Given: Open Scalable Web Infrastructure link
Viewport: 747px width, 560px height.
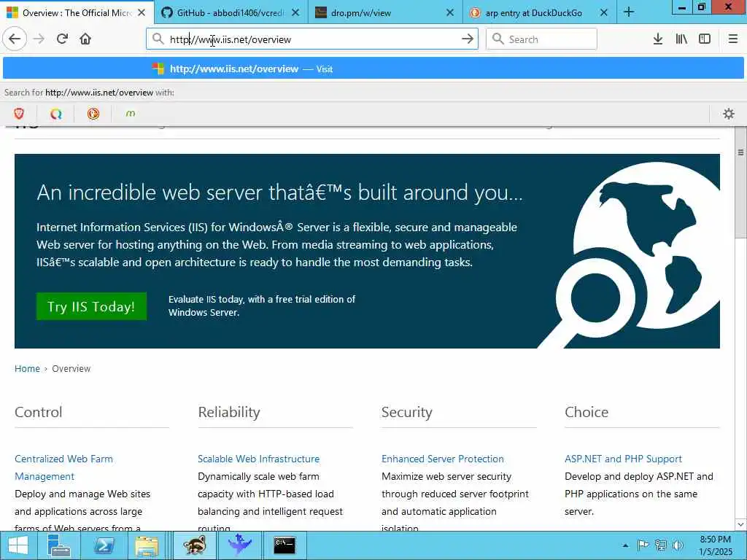Looking at the screenshot, I should (x=259, y=459).
